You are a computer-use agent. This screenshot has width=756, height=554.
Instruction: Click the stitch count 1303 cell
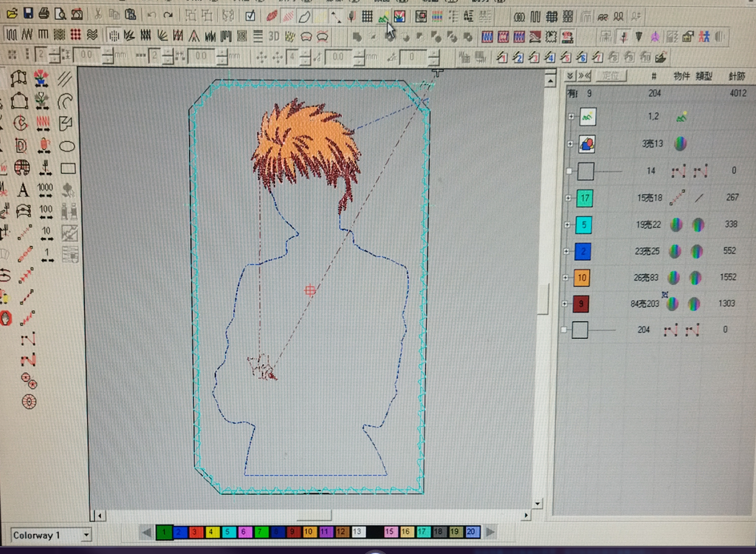click(726, 303)
